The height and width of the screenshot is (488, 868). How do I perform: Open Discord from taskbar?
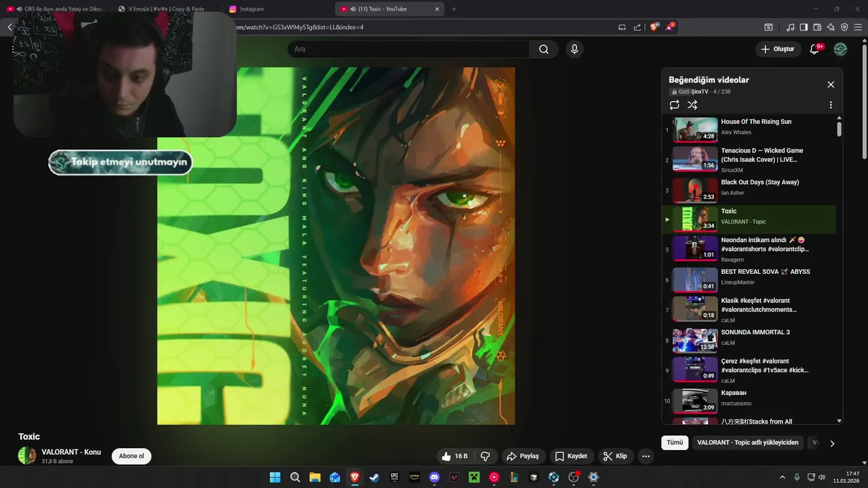tap(435, 477)
